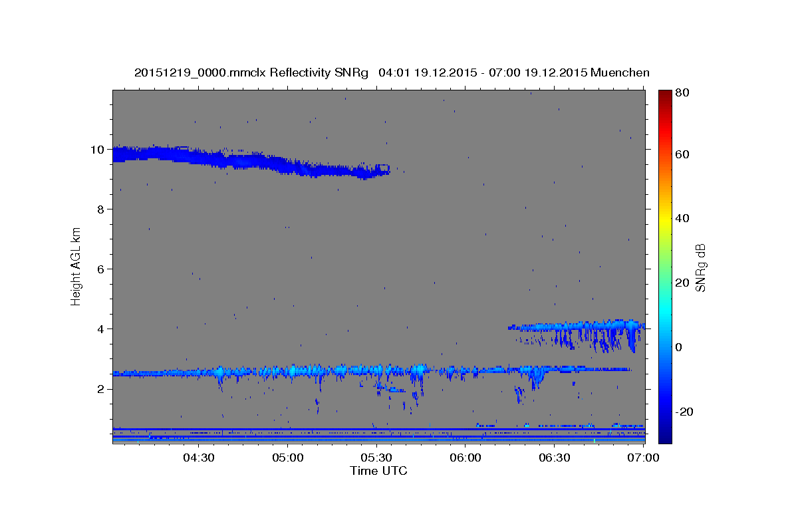Click the 'SNRg dB' colorbar label
798x532 pixels.
[x=701, y=267]
